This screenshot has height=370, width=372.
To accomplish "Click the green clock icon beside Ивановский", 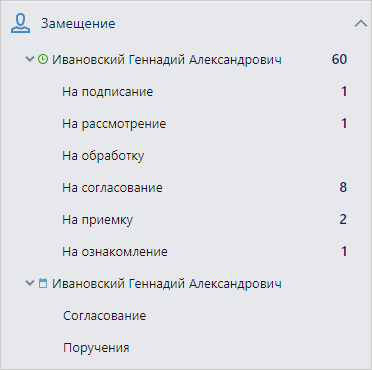I will click(43, 59).
